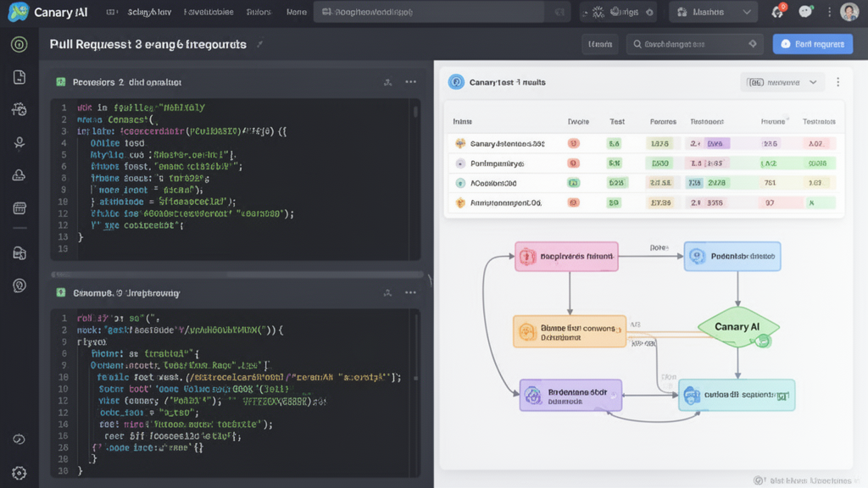Click the Learn button near the page title
868x488 pixels.
pyautogui.click(x=602, y=43)
